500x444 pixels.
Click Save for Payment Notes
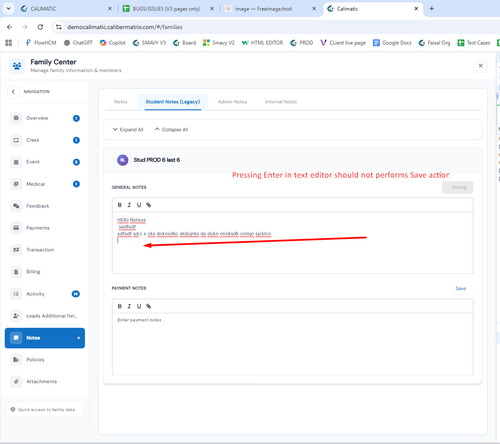click(461, 288)
